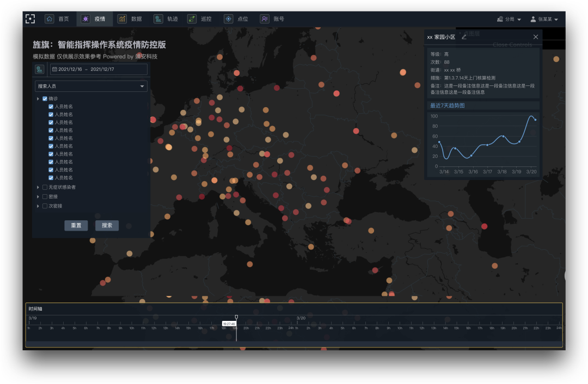Click the 3/17 label on the chart axis
The height and width of the screenshot is (384, 588).
tap(487, 171)
